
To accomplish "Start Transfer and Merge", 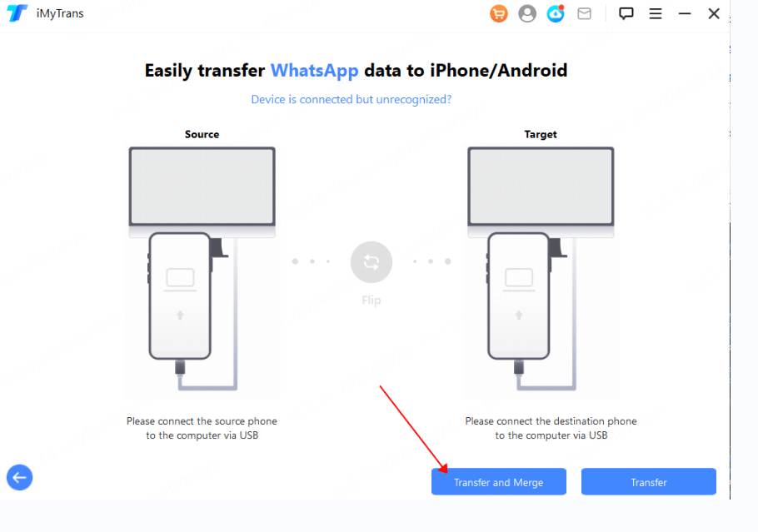I will [498, 481].
